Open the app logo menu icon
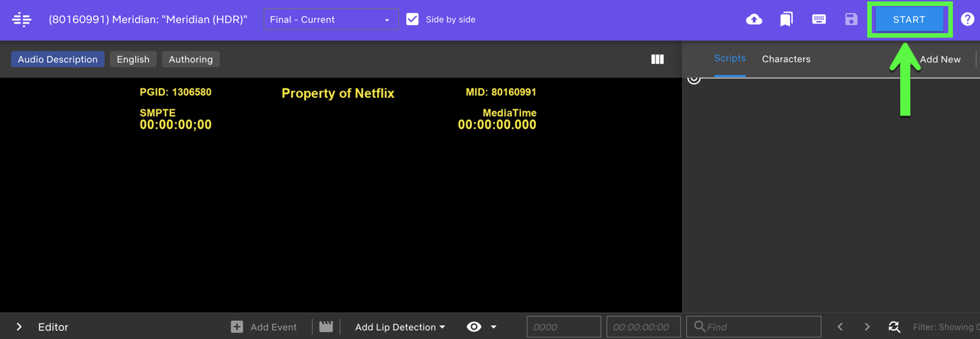The width and height of the screenshot is (980, 339). point(22,20)
